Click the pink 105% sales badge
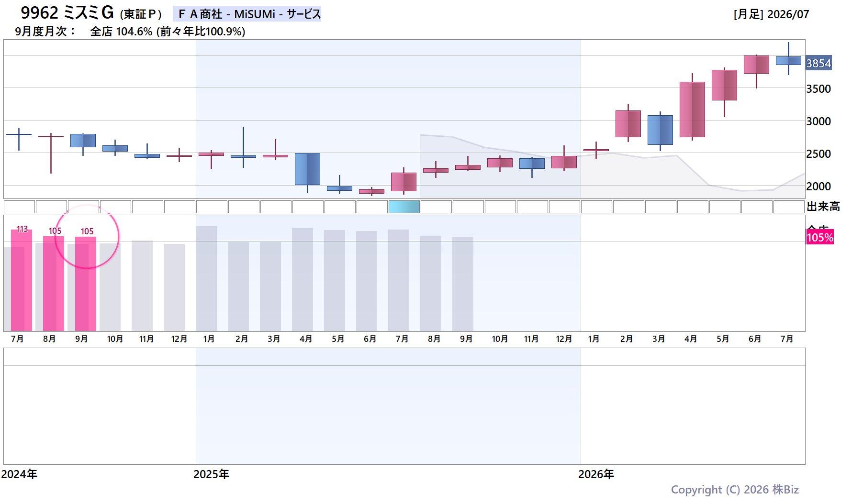The height and width of the screenshot is (504, 852). [x=820, y=238]
